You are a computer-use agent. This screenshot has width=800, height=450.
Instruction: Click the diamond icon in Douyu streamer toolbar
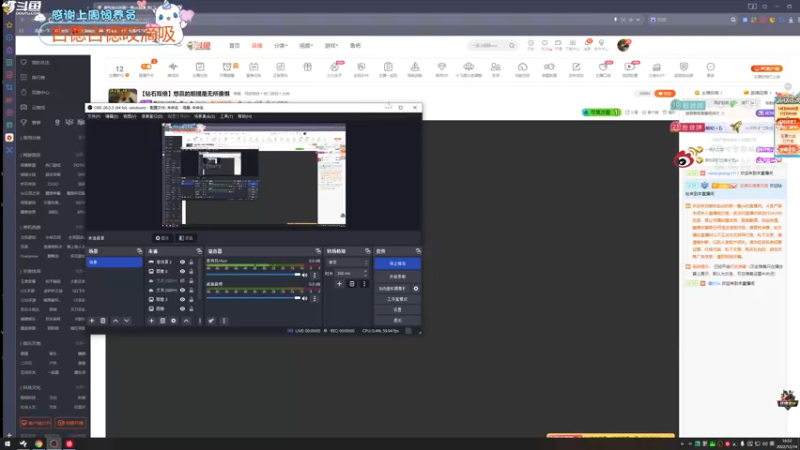441,67
